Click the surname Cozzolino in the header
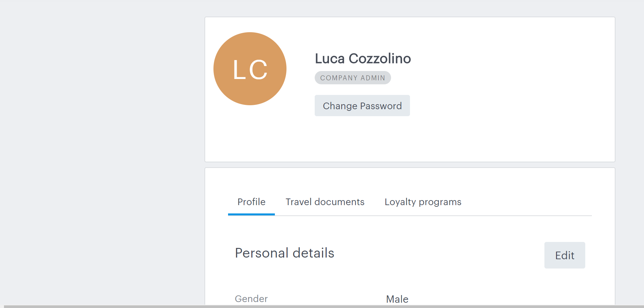This screenshot has width=644, height=308. 380,58
